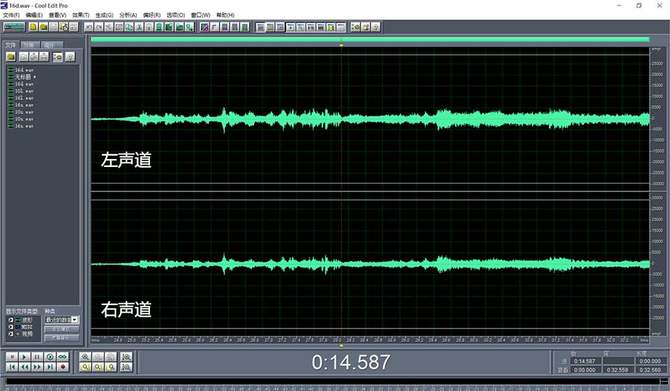The width and height of the screenshot is (670, 391).
Task: Toggle the 波形 waveform file type checkbox
Action: [11, 320]
